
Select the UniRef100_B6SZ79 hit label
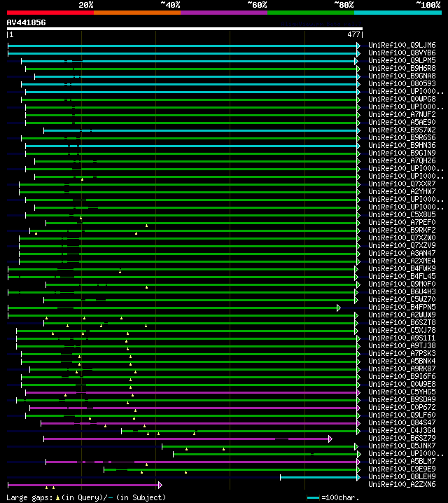(x=402, y=438)
